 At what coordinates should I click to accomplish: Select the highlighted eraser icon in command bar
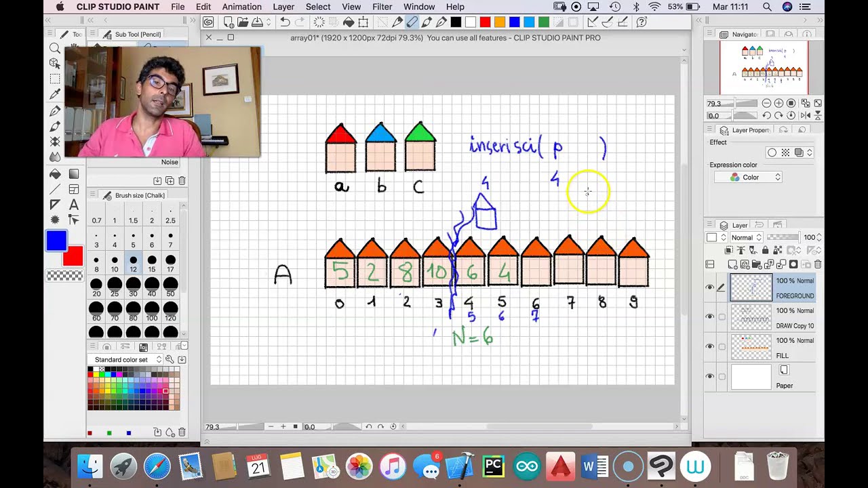(412, 22)
